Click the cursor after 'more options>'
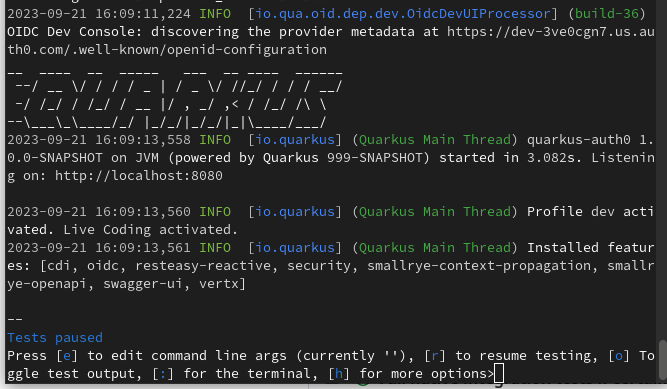This screenshot has height=389, width=667. click(x=499, y=374)
